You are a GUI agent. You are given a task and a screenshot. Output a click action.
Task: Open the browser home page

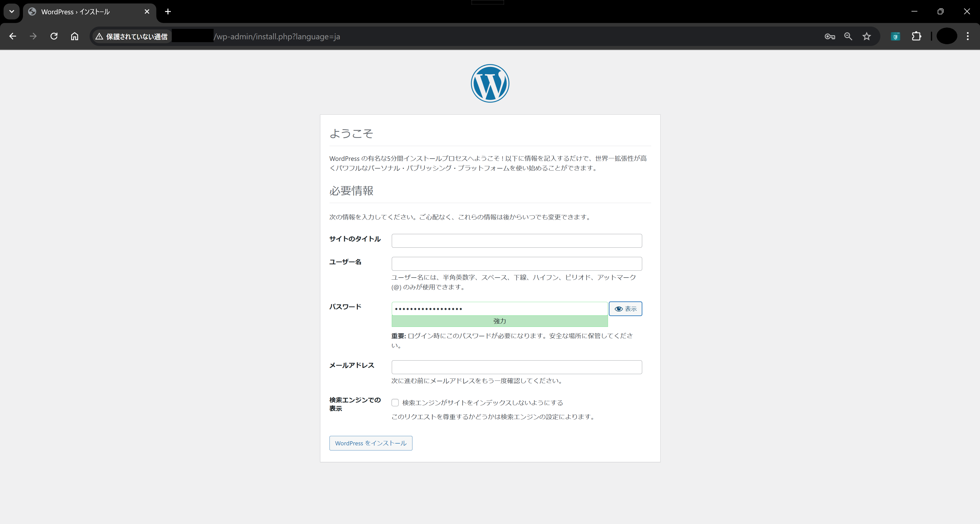pos(75,36)
